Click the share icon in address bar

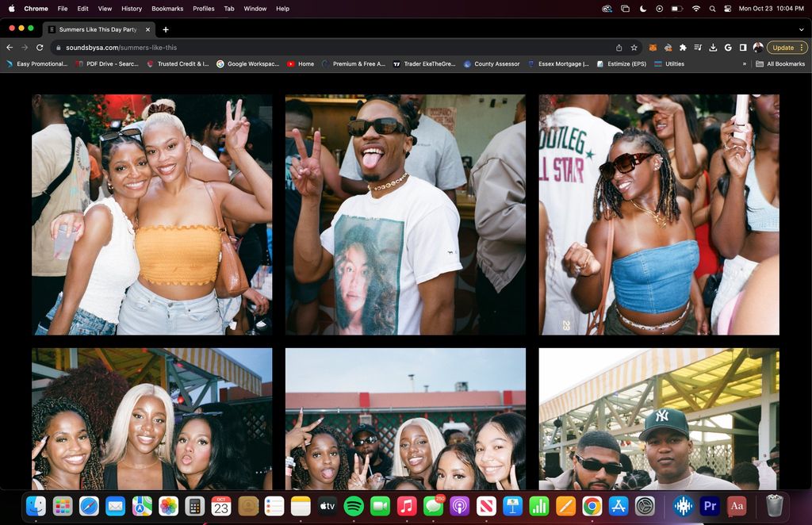(x=619, y=48)
